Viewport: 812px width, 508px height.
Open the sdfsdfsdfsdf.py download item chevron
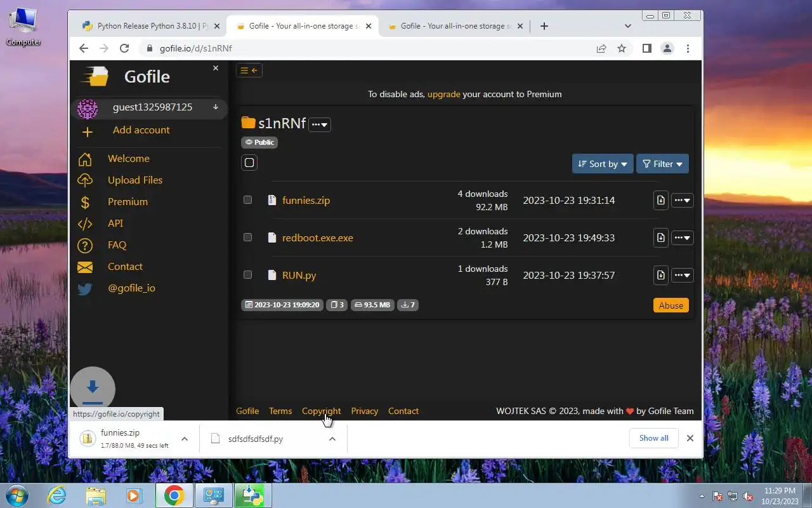332,439
